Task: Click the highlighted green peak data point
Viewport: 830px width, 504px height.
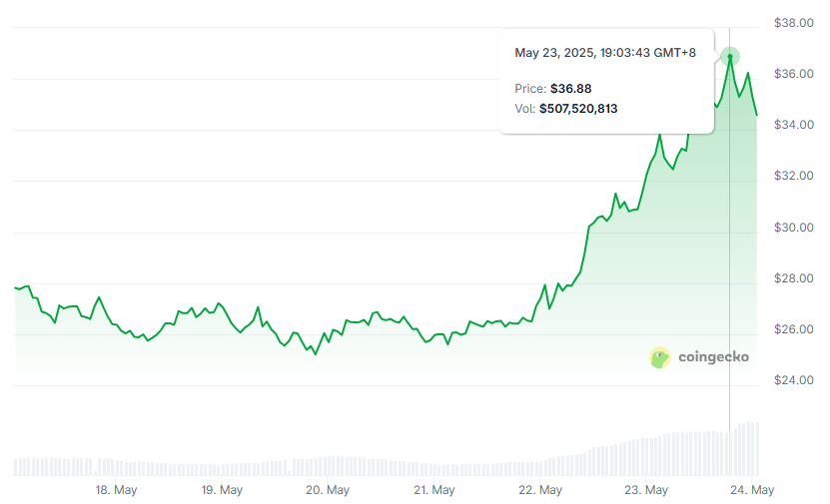Action: [730, 57]
